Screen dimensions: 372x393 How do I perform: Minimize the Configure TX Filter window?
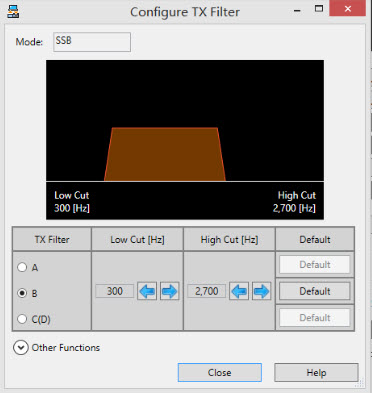pyautogui.click(x=297, y=10)
